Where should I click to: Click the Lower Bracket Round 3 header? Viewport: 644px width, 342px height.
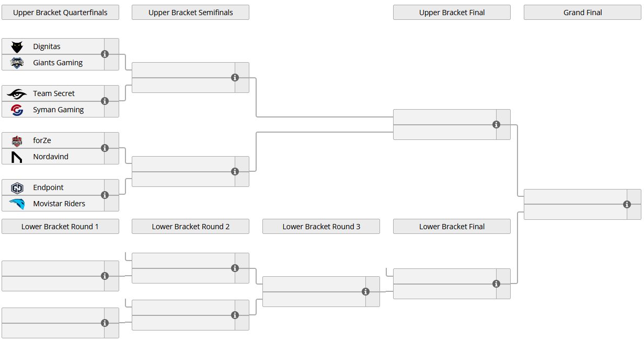pyautogui.click(x=321, y=227)
